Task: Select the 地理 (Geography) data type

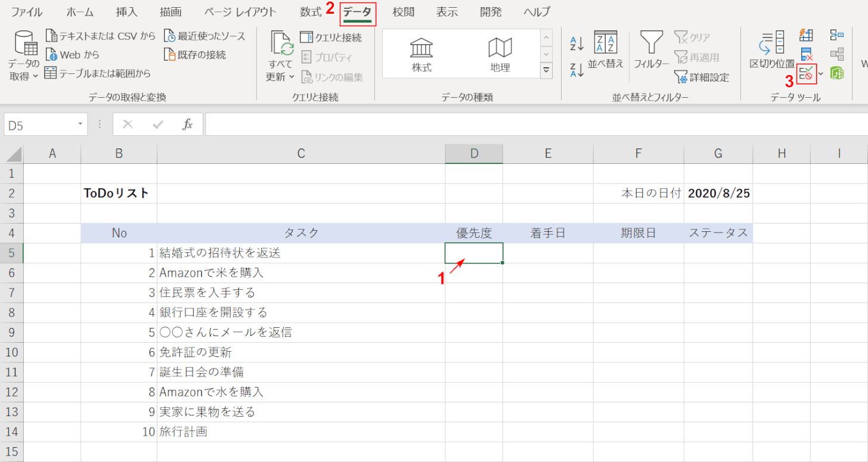Action: point(500,53)
